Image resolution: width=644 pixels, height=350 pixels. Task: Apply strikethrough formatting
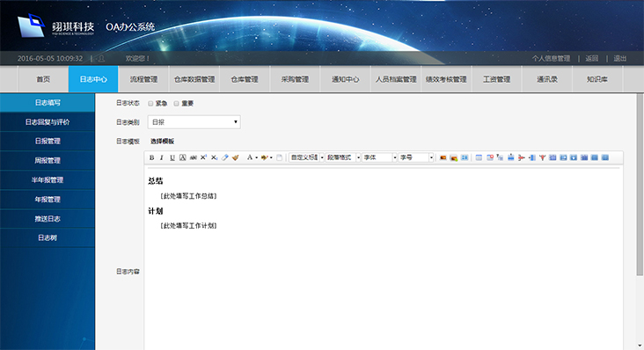tap(193, 157)
